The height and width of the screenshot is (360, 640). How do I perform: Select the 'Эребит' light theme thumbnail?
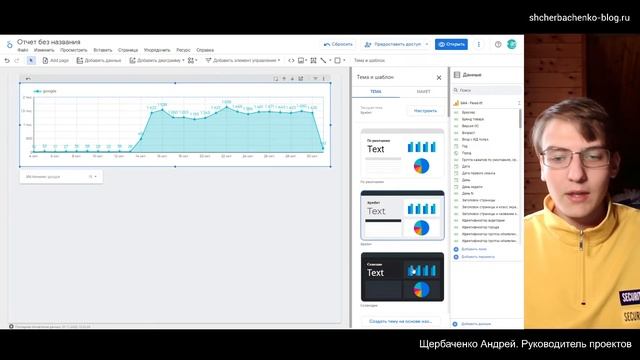[402, 216]
